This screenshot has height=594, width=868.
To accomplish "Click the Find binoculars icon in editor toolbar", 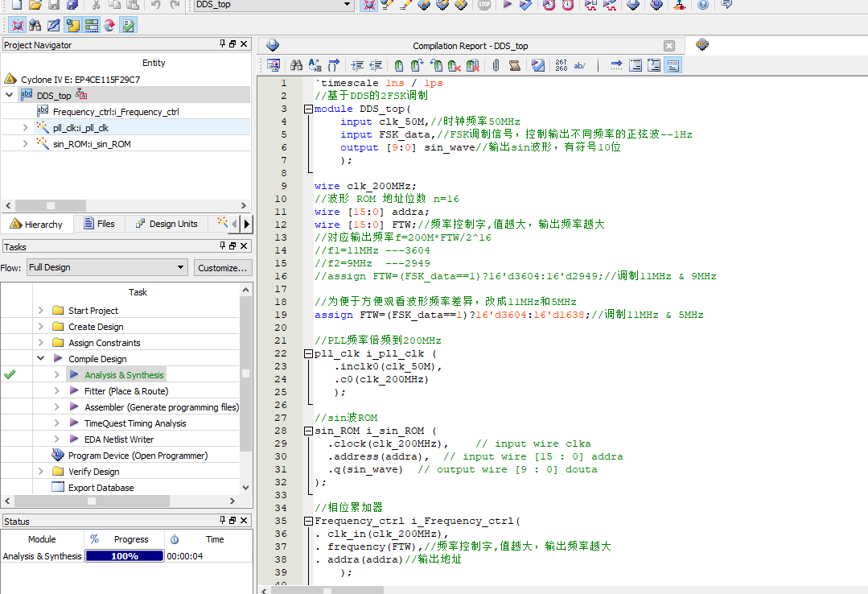I will (296, 65).
